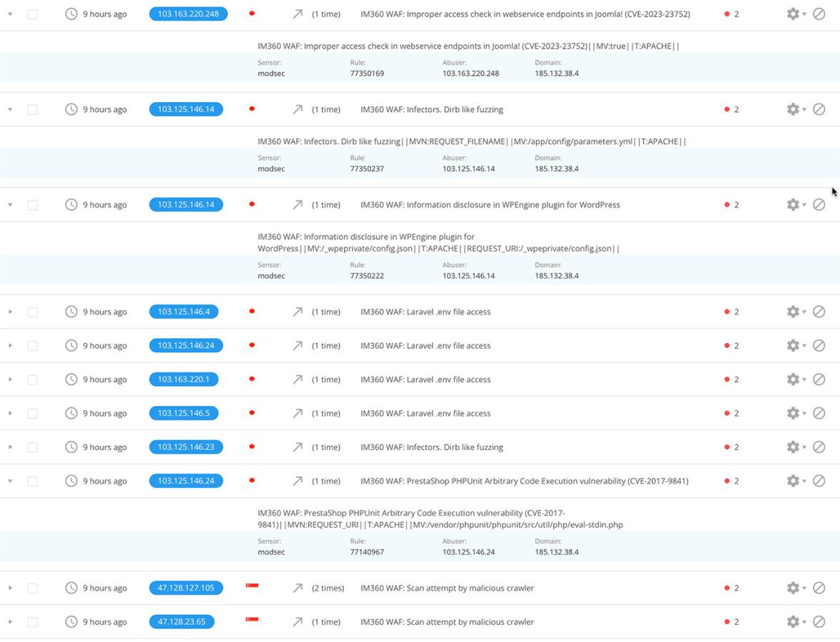Open gear dropdown for 103.125.146.4 row
Screen dimensions: 840x642
(795, 312)
